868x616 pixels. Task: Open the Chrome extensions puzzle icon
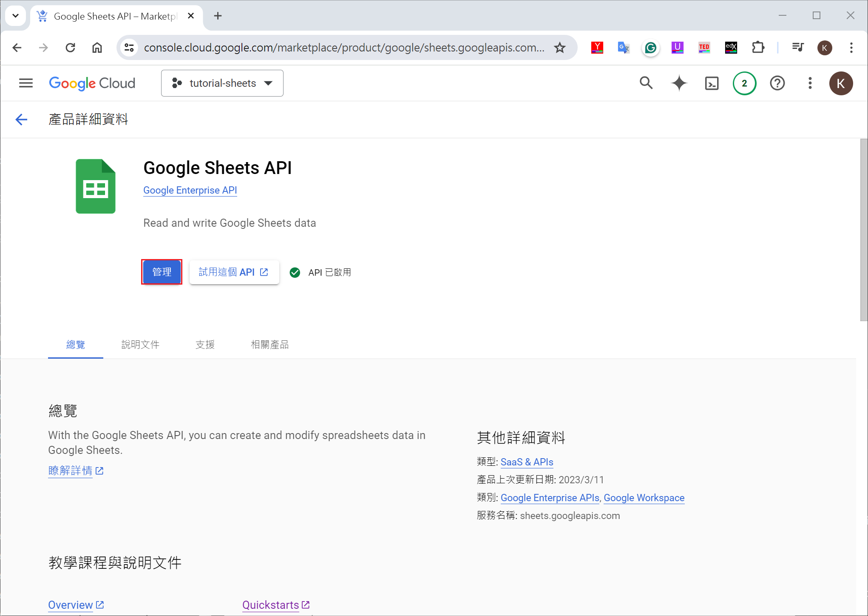(x=758, y=48)
